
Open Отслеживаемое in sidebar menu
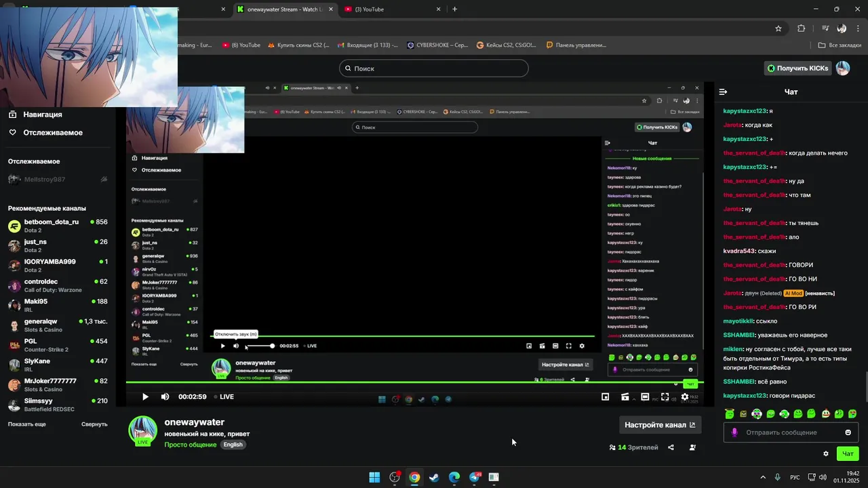[x=53, y=132]
